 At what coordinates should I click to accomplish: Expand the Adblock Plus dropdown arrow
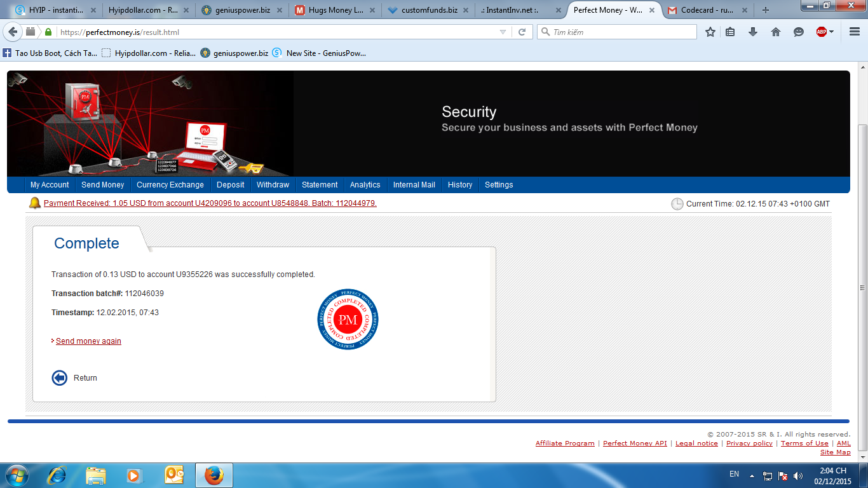coord(831,32)
